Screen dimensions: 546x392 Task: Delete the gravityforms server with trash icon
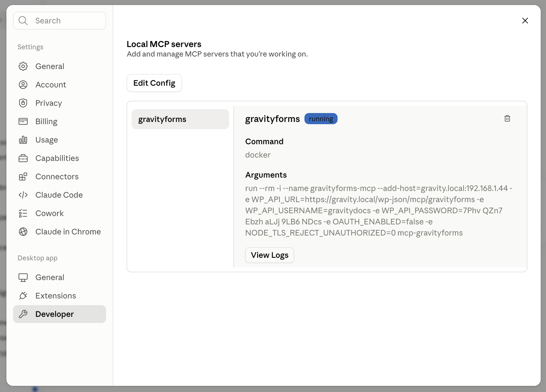tap(507, 119)
